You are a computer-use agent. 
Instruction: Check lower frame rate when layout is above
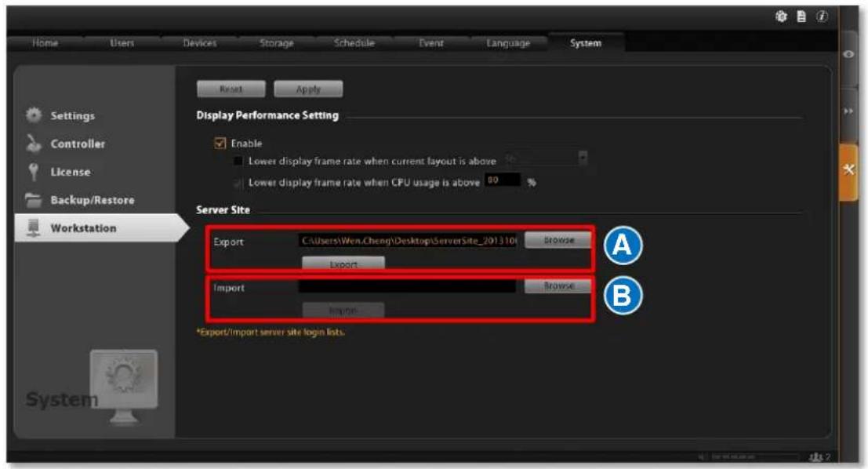coord(238,161)
